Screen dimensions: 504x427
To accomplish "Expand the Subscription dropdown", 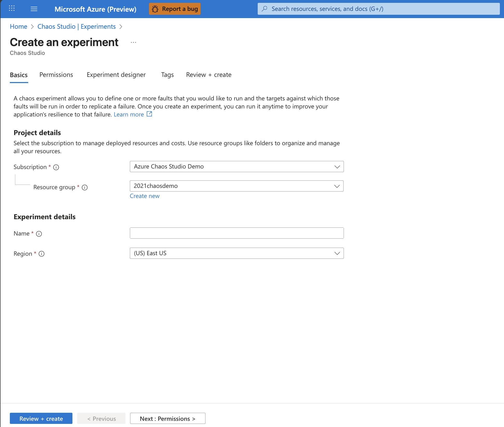I will tap(237, 167).
